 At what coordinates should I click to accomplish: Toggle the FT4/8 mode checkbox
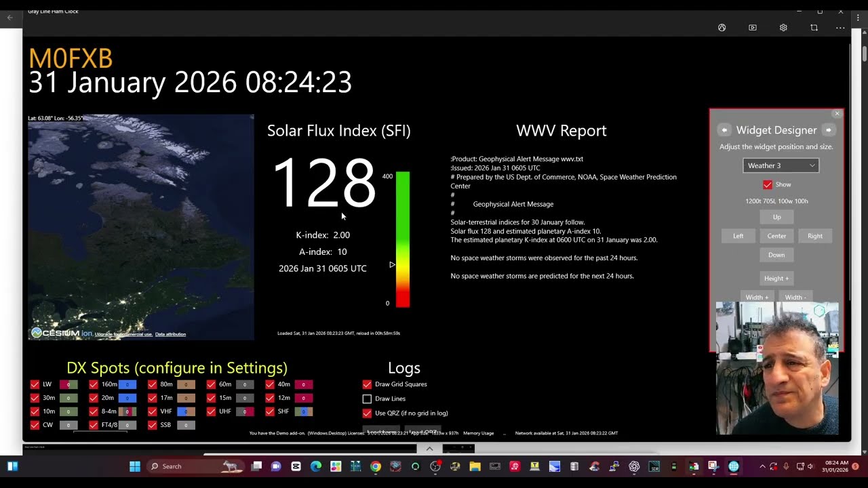tap(94, 425)
